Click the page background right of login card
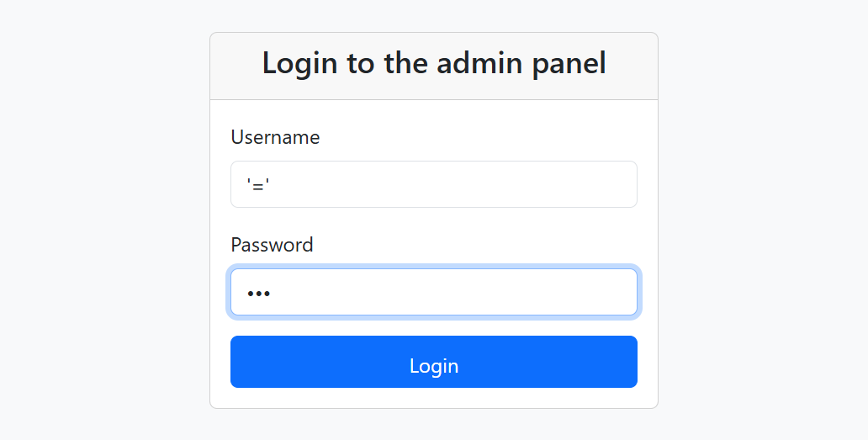 [x=763, y=220]
